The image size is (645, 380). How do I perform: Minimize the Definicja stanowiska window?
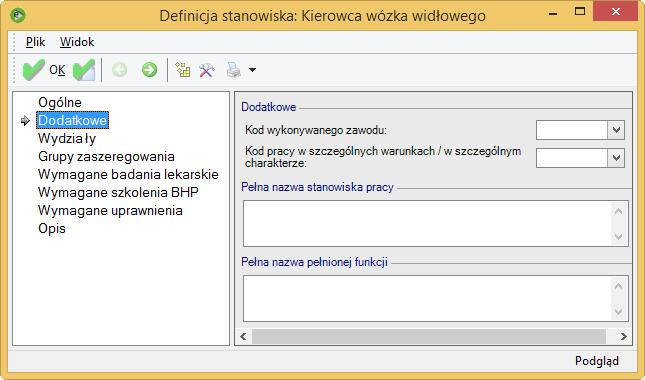tap(553, 13)
